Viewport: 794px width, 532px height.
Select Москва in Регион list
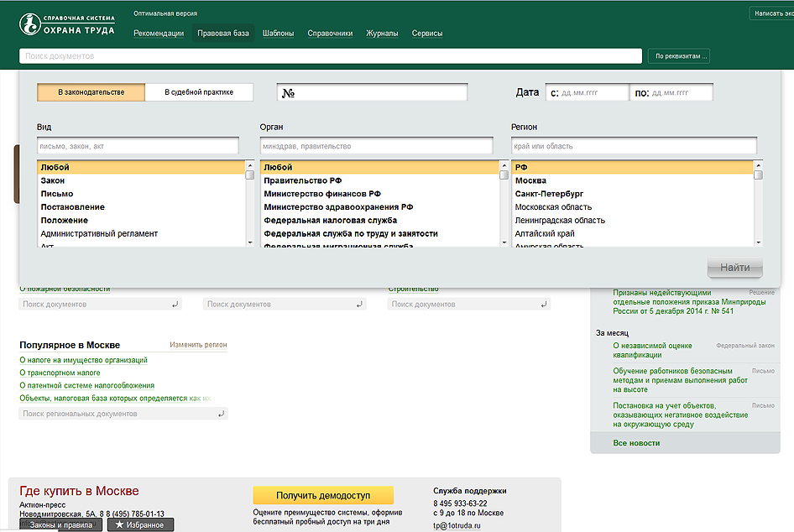[x=633, y=180]
